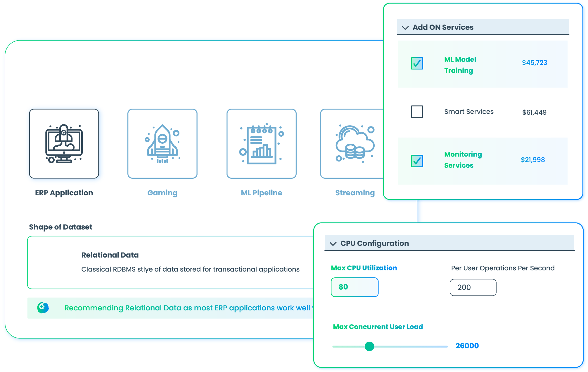Focus the Max CPU Utilization field
Screen dimensions: 588x372
coord(354,287)
